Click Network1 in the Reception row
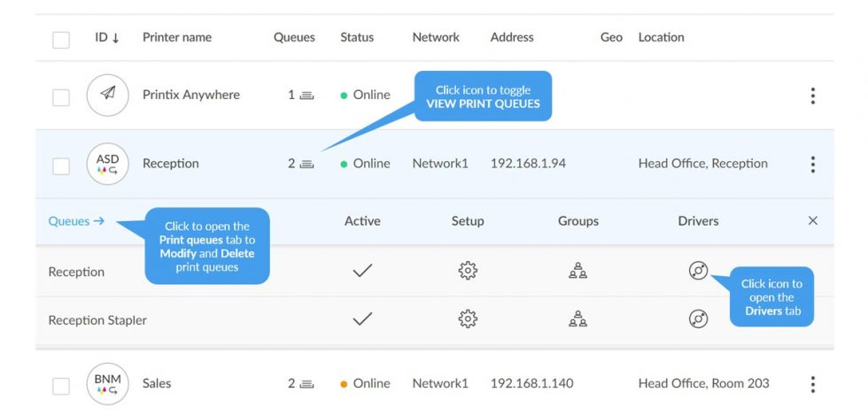Image resolution: width=868 pixels, height=415 pixels. pyautogui.click(x=440, y=164)
